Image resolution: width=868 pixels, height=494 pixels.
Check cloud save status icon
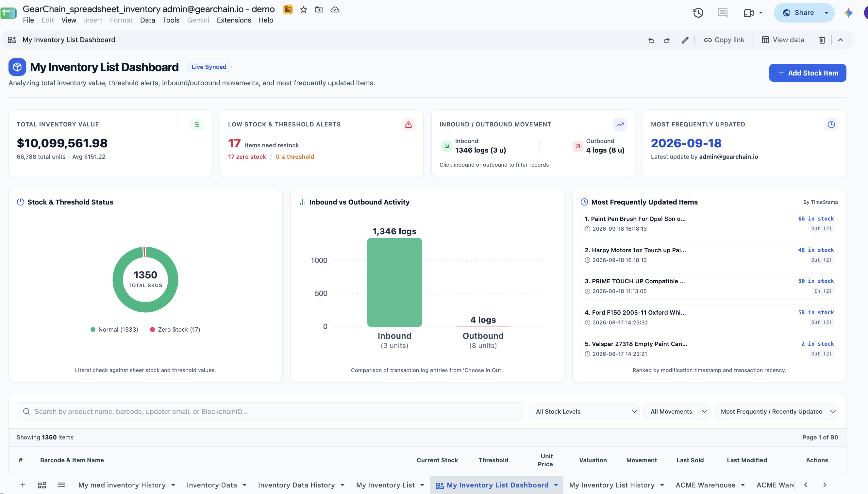(335, 9)
